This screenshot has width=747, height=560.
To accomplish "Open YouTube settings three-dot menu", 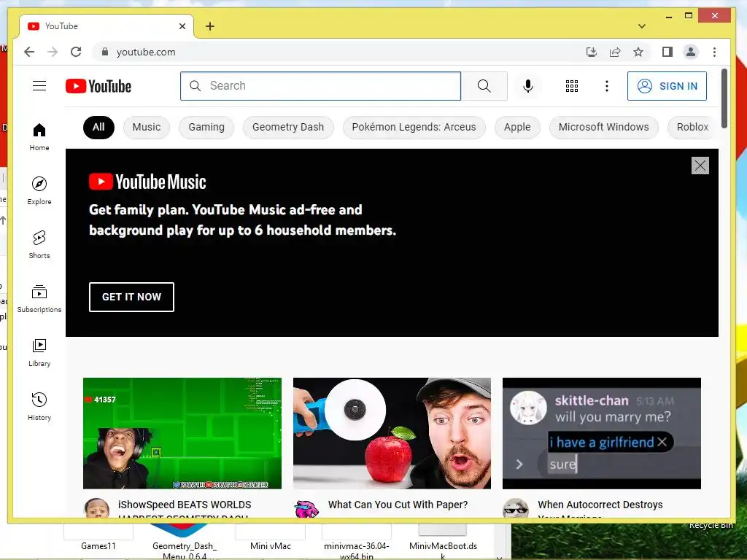I will [606, 86].
